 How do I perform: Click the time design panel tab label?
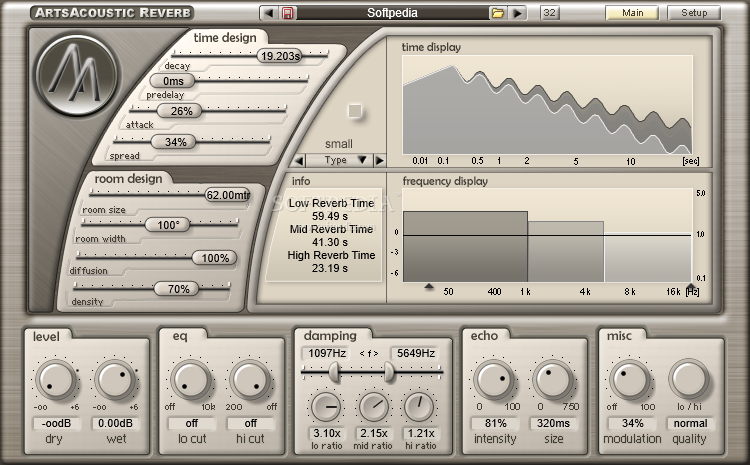tap(225, 38)
